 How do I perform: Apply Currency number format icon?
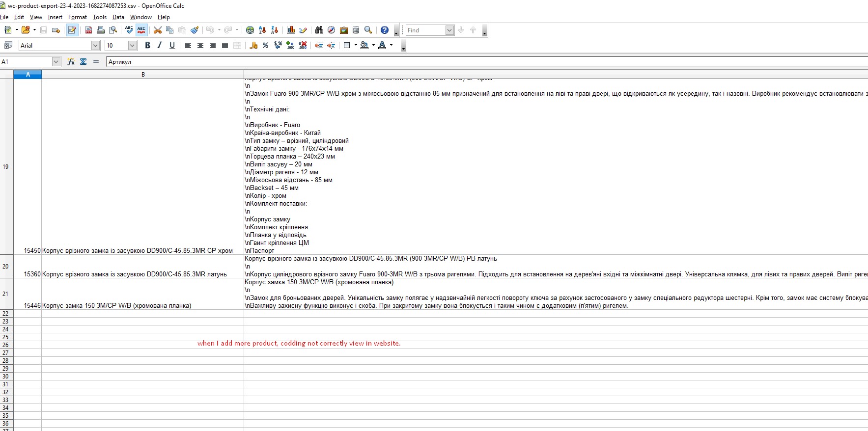tap(253, 45)
